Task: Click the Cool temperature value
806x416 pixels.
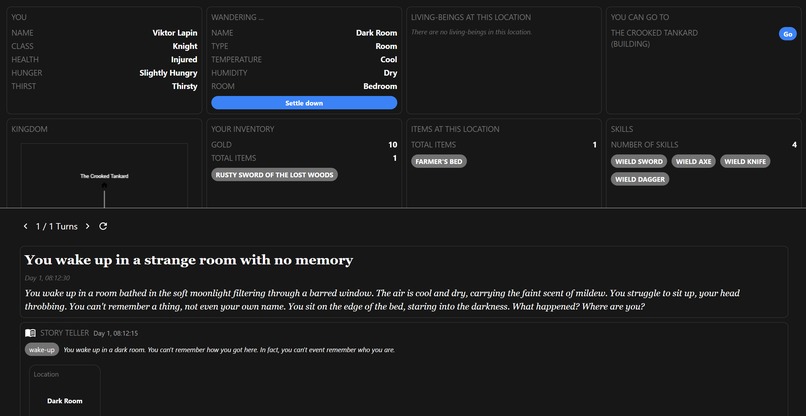Action: 389,60
